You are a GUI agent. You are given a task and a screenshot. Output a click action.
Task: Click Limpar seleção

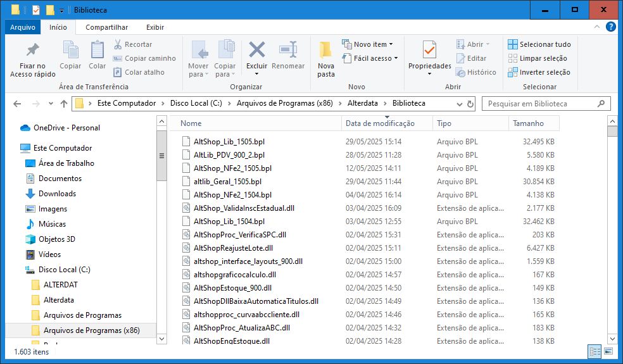[x=537, y=58]
